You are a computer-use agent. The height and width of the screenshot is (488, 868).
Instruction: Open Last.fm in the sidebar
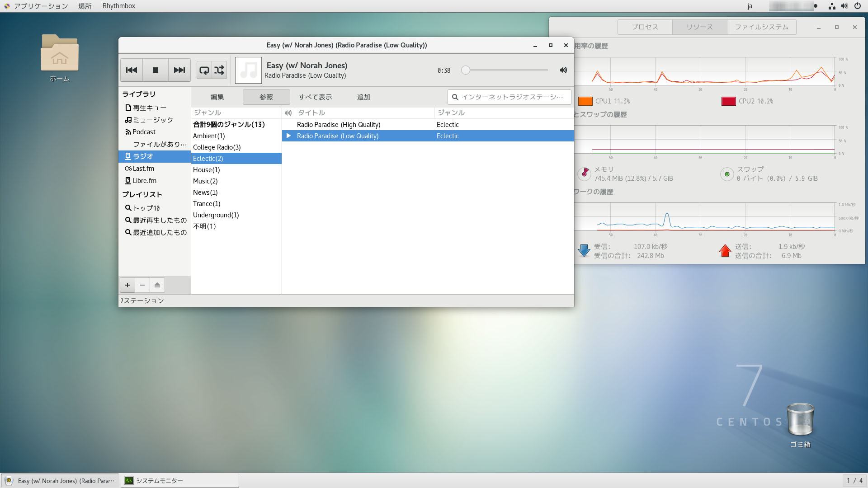(x=155, y=169)
